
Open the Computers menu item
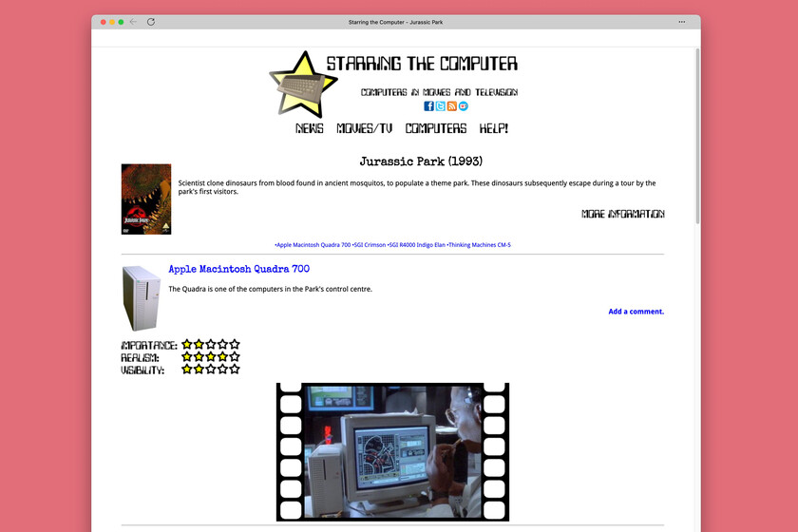436,128
